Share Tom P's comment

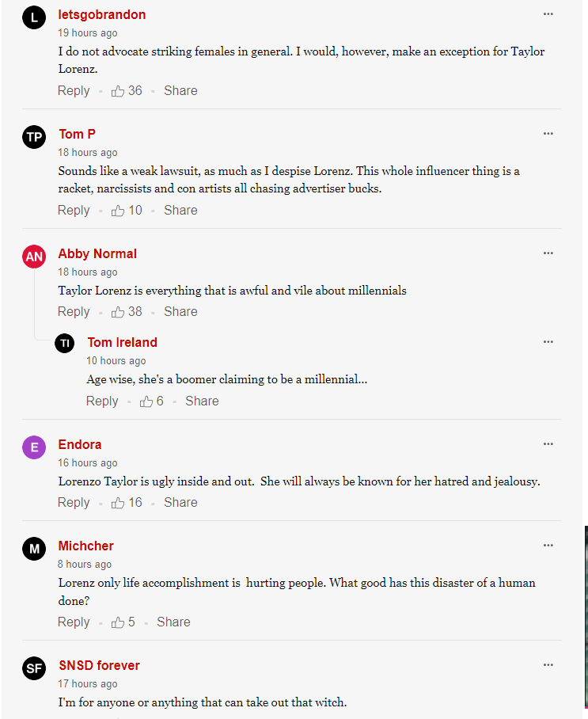180,210
